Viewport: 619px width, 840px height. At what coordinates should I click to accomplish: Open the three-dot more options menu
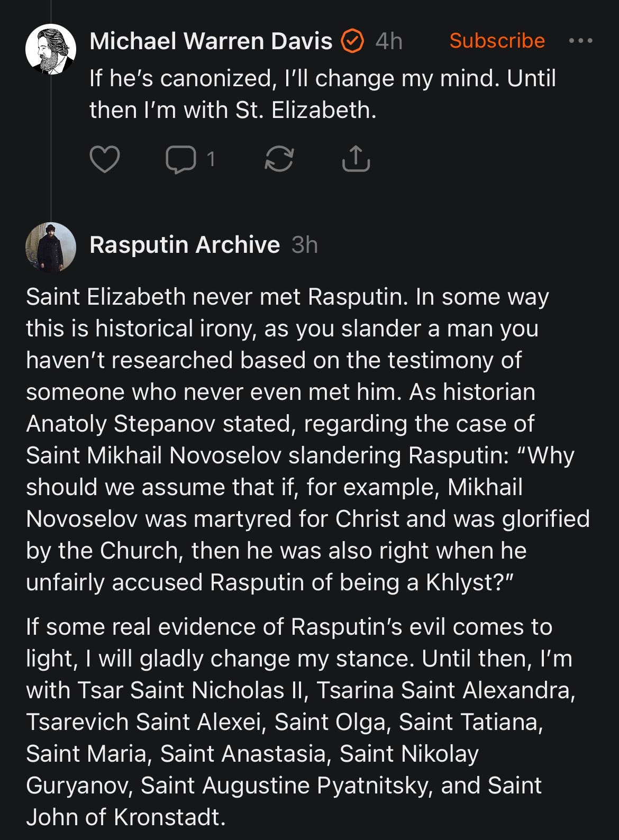580,41
